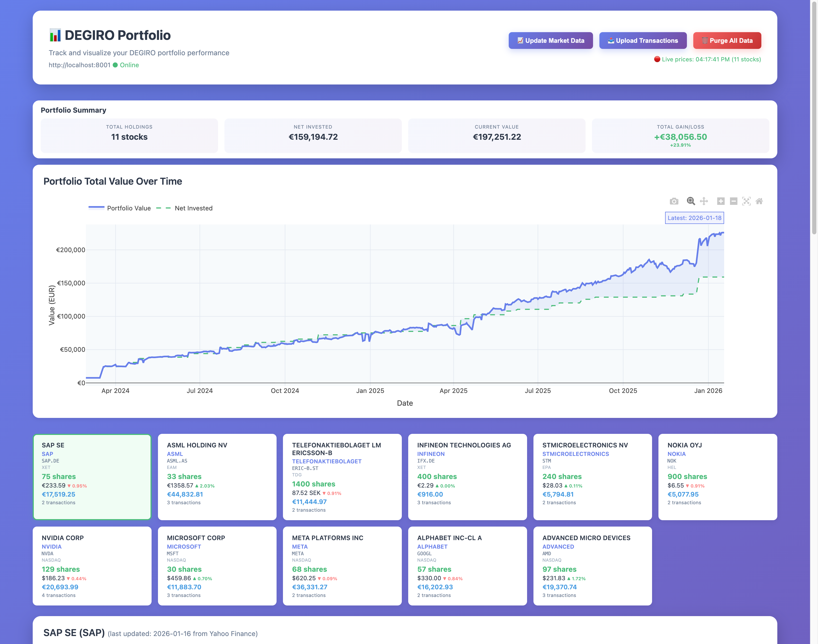Click the DEGIRO bar chart logo icon

coord(55,35)
